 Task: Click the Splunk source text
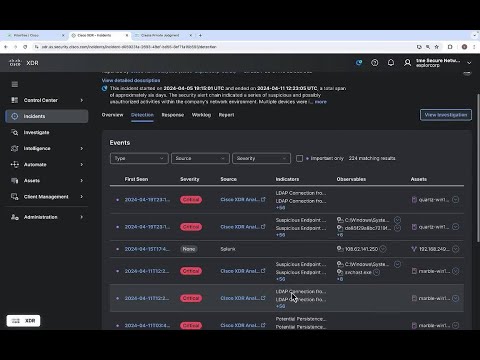[x=228, y=249]
